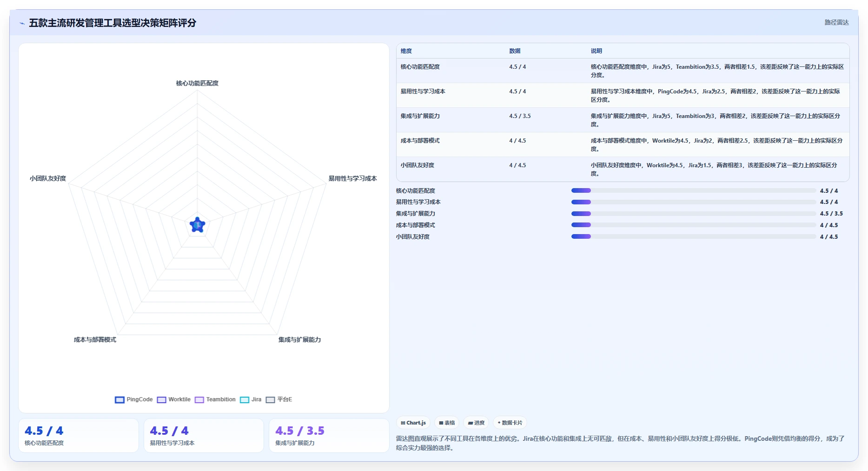Image resolution: width=868 pixels, height=471 pixels.
Task: Click the description mentioning Worktile为4.5, Jira为2
Action: (717, 145)
